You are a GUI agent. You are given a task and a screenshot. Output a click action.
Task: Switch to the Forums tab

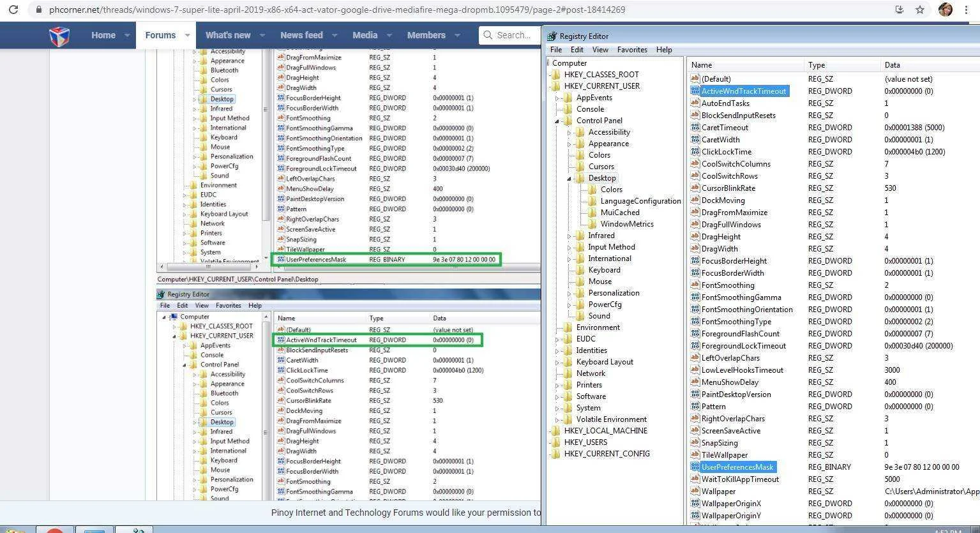(x=160, y=36)
